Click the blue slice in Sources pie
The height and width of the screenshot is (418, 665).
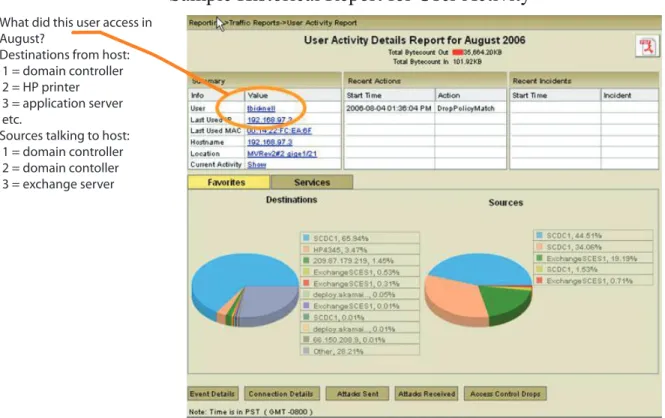[x=479, y=267]
